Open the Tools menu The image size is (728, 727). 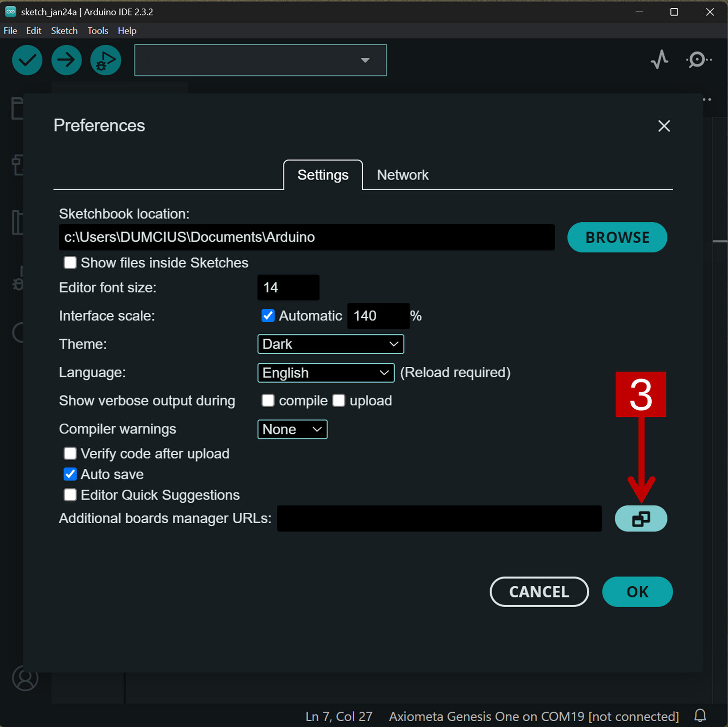(98, 31)
